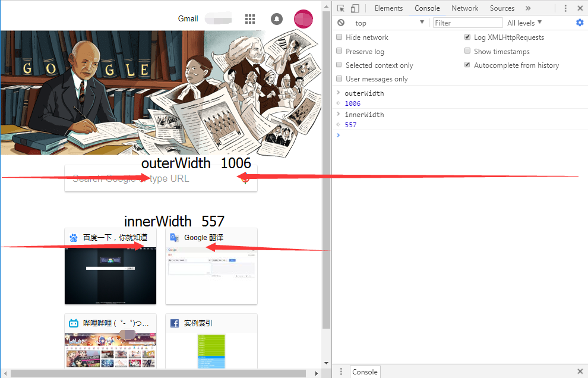Image resolution: width=588 pixels, height=378 pixels.
Task: Expand the outerWidth console entry arrow
Action: point(339,92)
